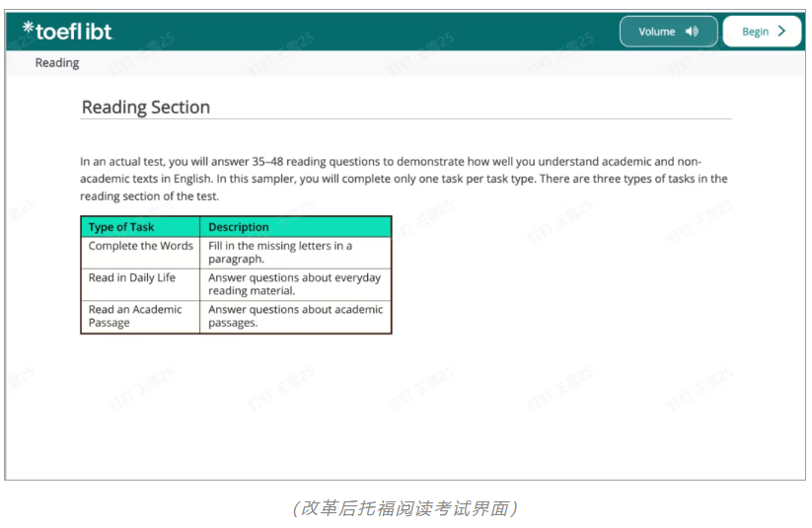Image resolution: width=812 pixels, height=528 pixels.
Task: Click the asterisk symbol in the TOEFL logo
Action: [x=28, y=29]
